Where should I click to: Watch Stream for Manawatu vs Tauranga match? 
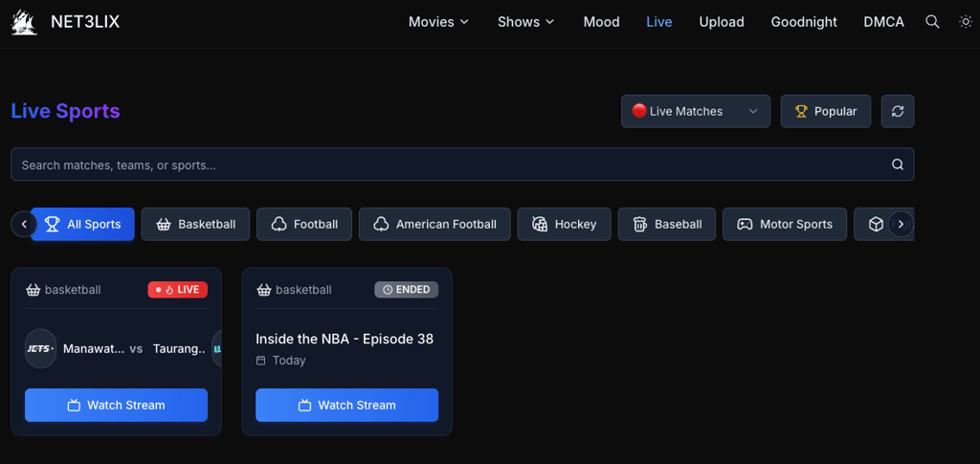tap(116, 405)
